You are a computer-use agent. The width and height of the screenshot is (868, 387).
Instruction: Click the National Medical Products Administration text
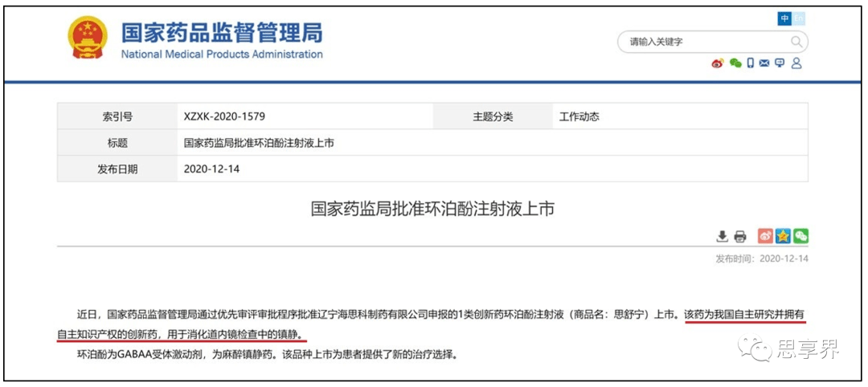(222, 54)
